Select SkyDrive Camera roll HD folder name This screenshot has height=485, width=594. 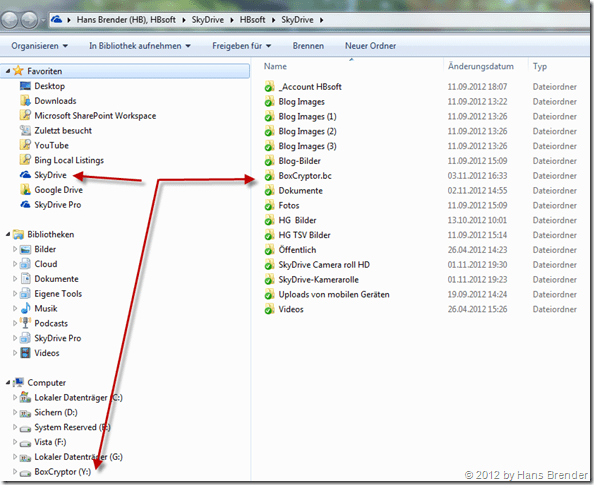(324, 265)
